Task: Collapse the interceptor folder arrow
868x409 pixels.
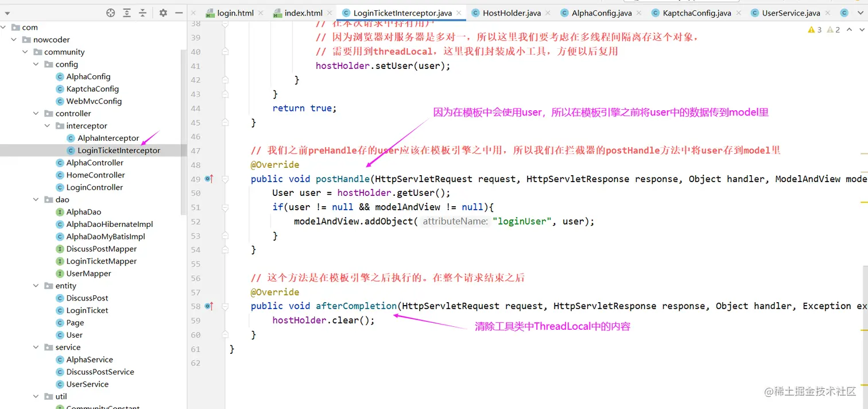Action: click(x=47, y=126)
